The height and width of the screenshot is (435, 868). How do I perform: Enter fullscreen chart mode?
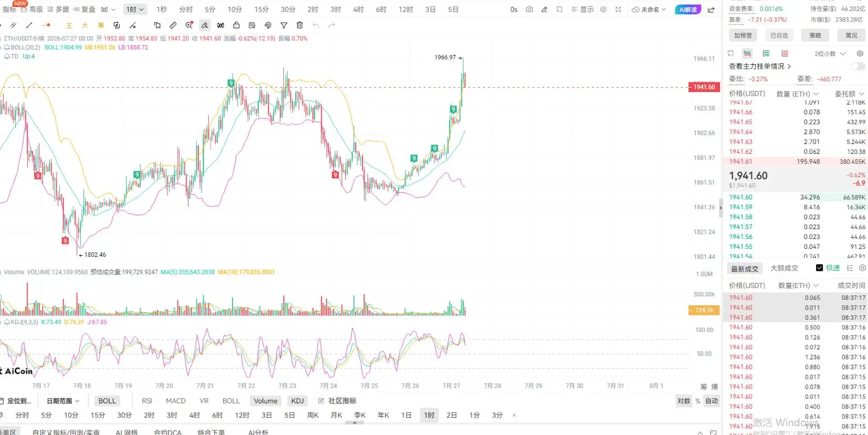tap(618, 9)
